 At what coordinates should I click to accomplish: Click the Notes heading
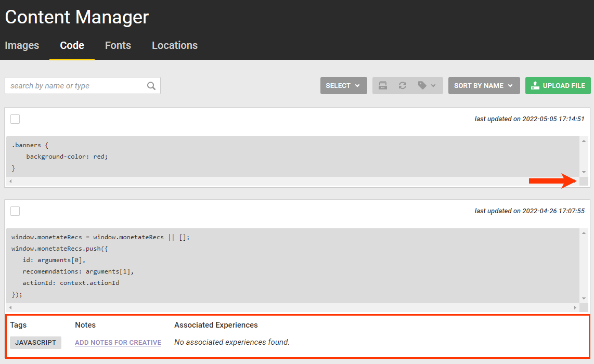click(85, 325)
